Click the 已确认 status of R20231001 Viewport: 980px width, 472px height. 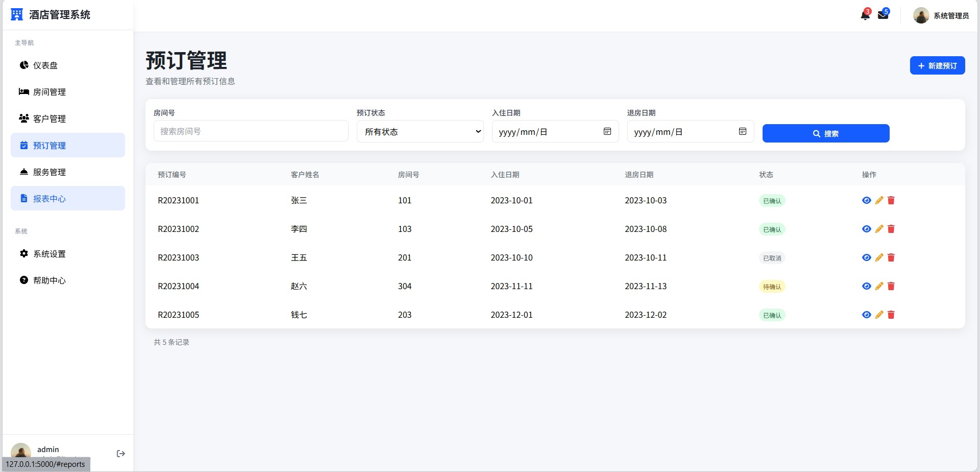[x=772, y=201]
